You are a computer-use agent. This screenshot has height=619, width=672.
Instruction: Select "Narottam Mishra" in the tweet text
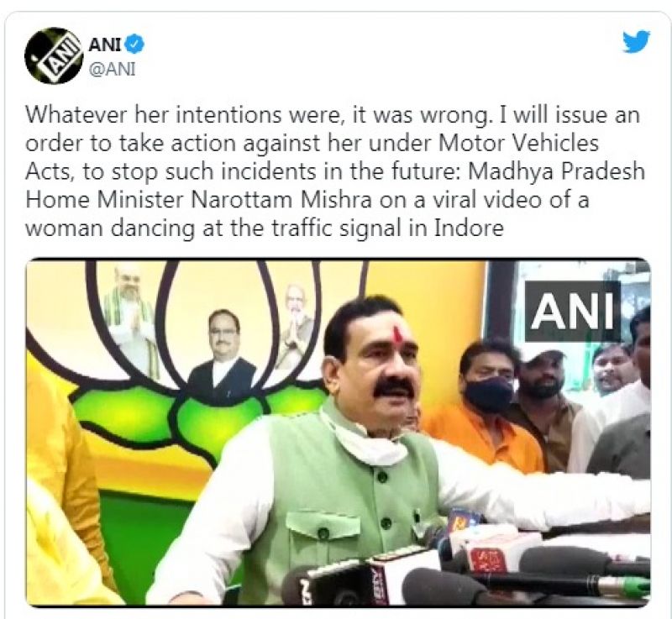coord(281,200)
